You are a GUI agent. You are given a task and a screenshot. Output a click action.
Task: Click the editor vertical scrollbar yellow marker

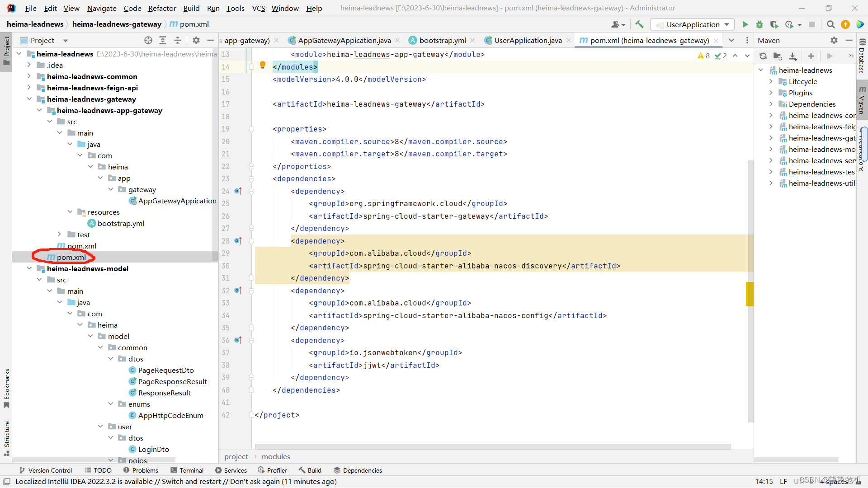[x=750, y=294]
